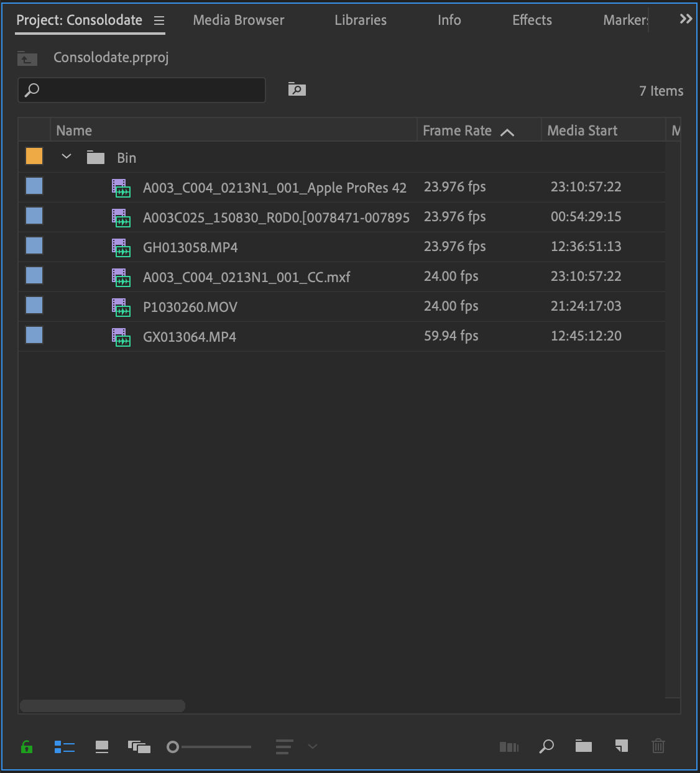Select the clip marker box for GH013058.MP4

[34, 245]
